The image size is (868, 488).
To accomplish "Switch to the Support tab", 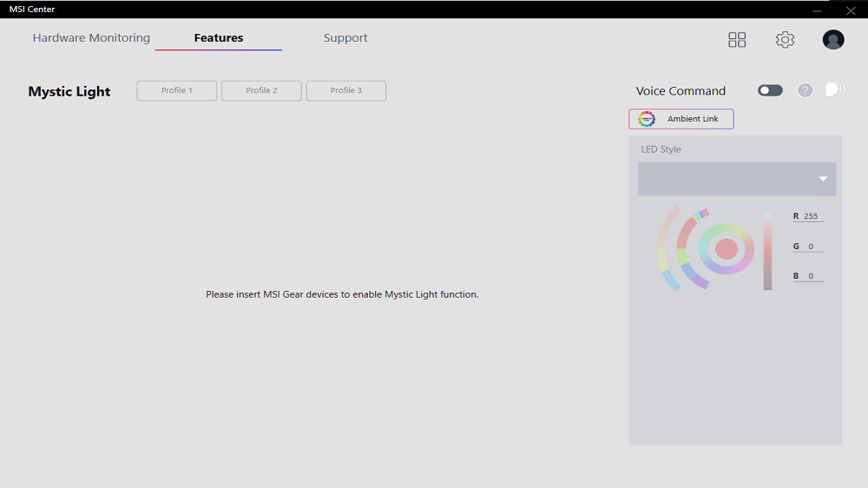I will pos(345,37).
